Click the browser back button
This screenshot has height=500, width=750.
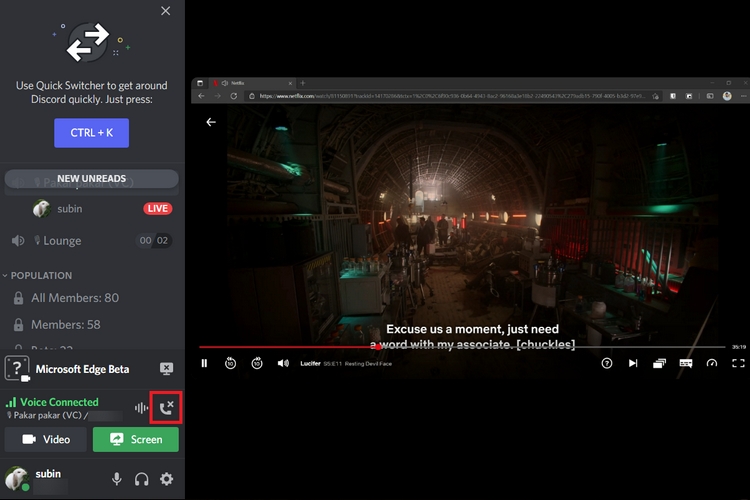[201, 96]
